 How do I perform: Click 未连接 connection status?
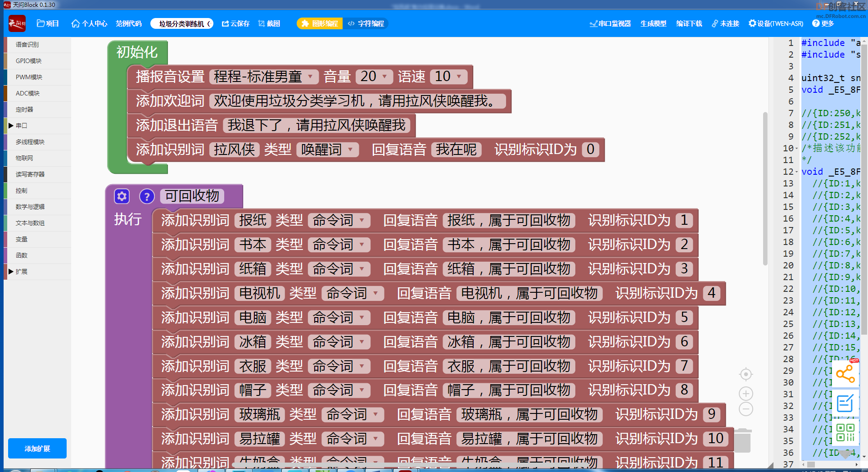[x=726, y=23]
